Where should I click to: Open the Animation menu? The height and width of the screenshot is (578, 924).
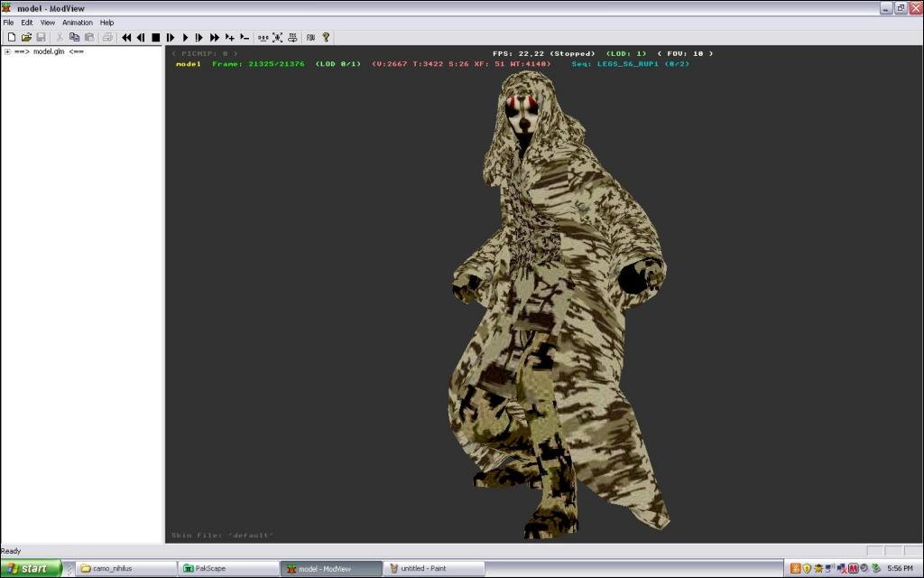pyautogui.click(x=77, y=23)
